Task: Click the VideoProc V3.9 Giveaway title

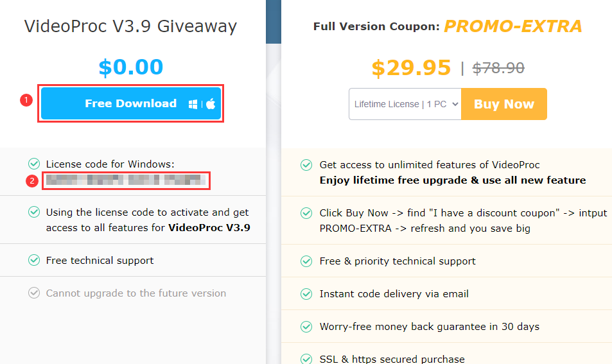Action: tap(130, 26)
